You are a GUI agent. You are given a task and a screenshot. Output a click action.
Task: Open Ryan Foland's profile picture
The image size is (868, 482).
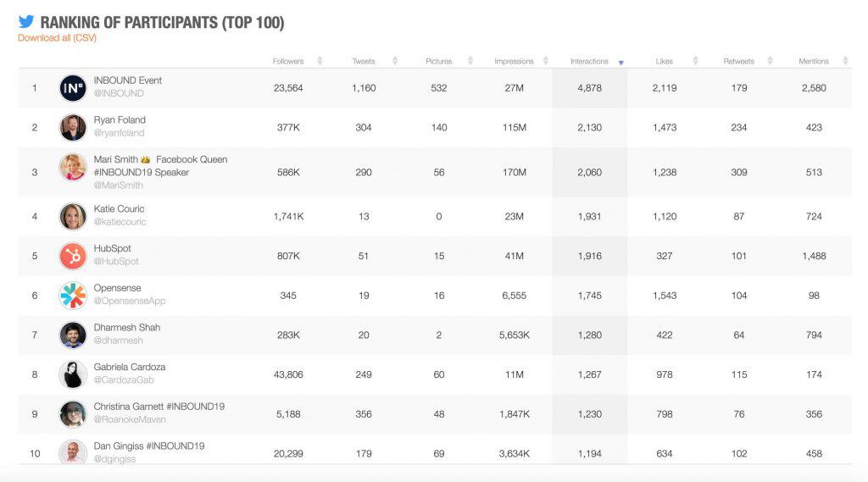click(73, 127)
